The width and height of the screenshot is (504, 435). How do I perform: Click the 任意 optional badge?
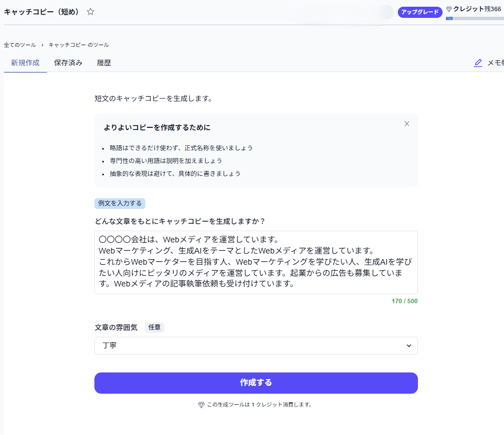[154, 327]
